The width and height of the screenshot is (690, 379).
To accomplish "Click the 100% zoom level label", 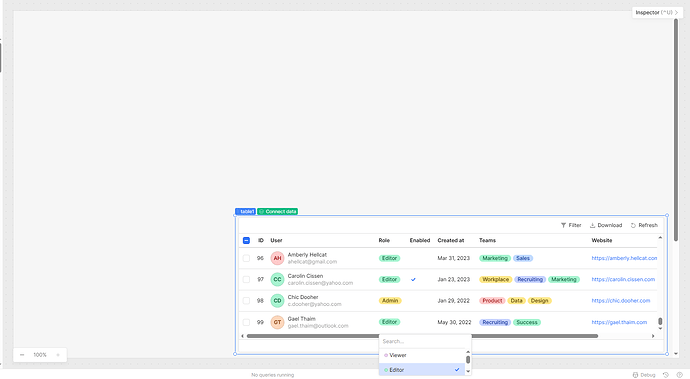I will pos(40,355).
